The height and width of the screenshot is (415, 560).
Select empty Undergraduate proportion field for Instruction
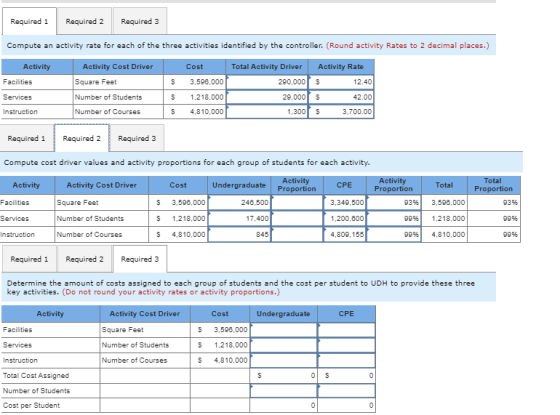[x=297, y=235]
